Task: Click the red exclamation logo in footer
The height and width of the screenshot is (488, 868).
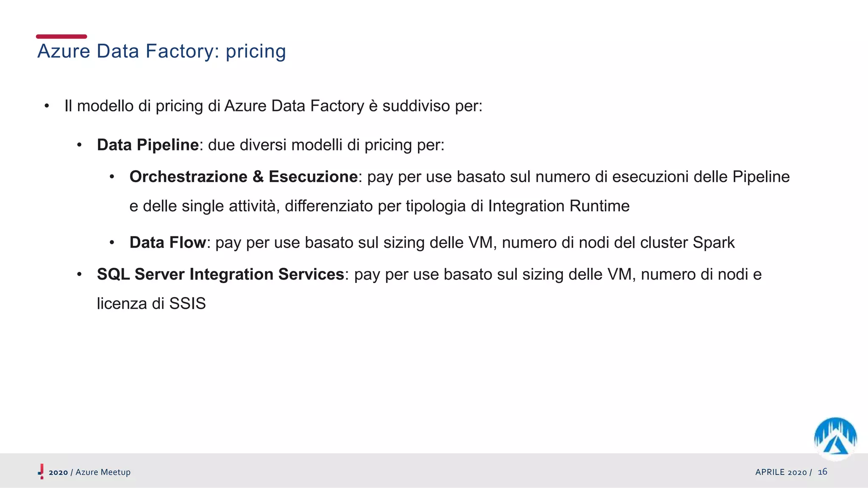Action: [41, 471]
